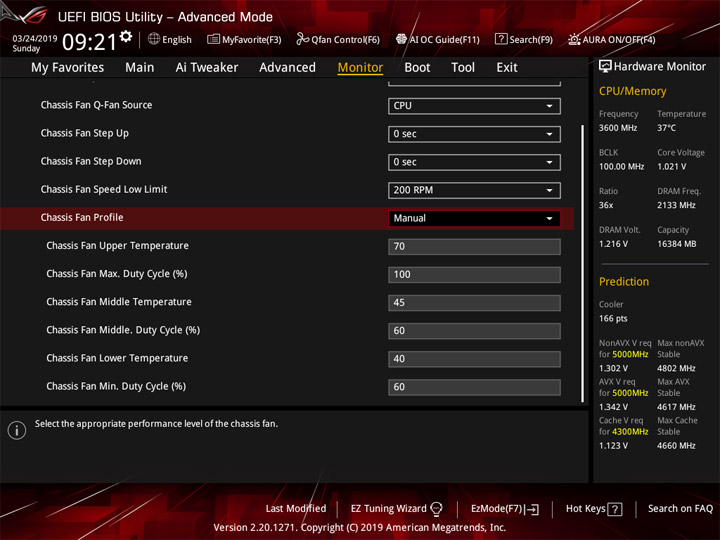The height and width of the screenshot is (540, 720).
Task: Click the 1.021 V core voltage value
Action: click(x=671, y=167)
